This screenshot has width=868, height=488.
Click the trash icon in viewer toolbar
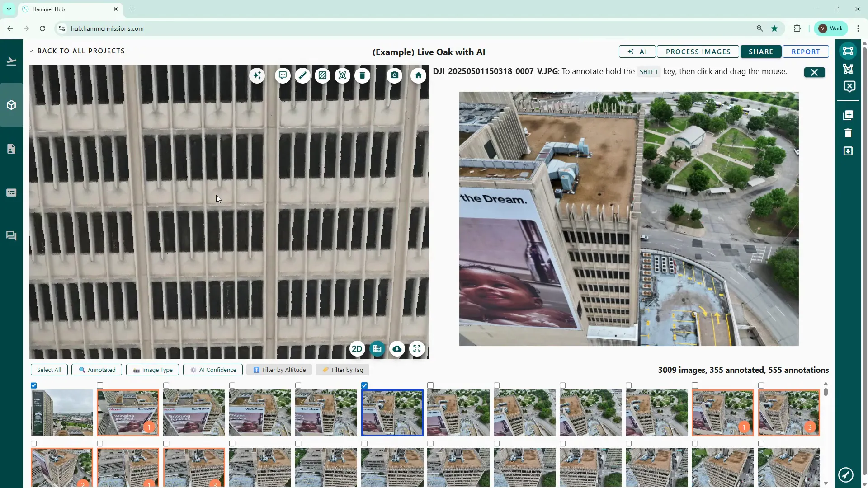coord(362,75)
